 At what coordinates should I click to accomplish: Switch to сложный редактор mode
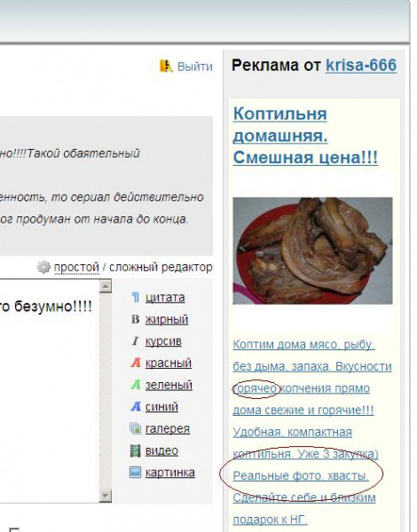(161, 267)
